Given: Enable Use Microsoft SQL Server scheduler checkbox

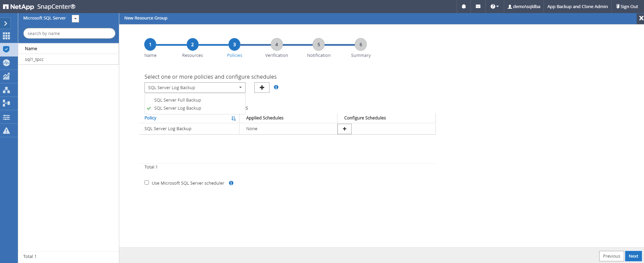Looking at the screenshot, I should 147,183.
